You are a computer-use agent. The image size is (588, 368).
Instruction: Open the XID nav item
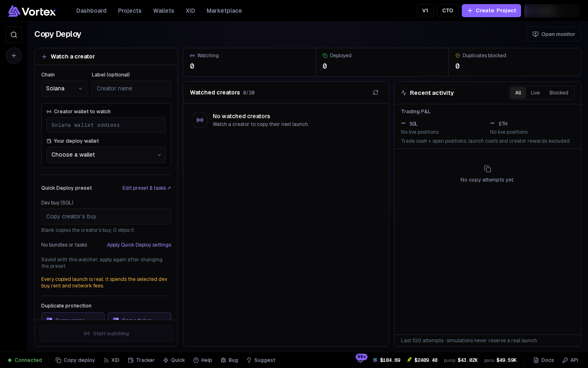(190, 11)
